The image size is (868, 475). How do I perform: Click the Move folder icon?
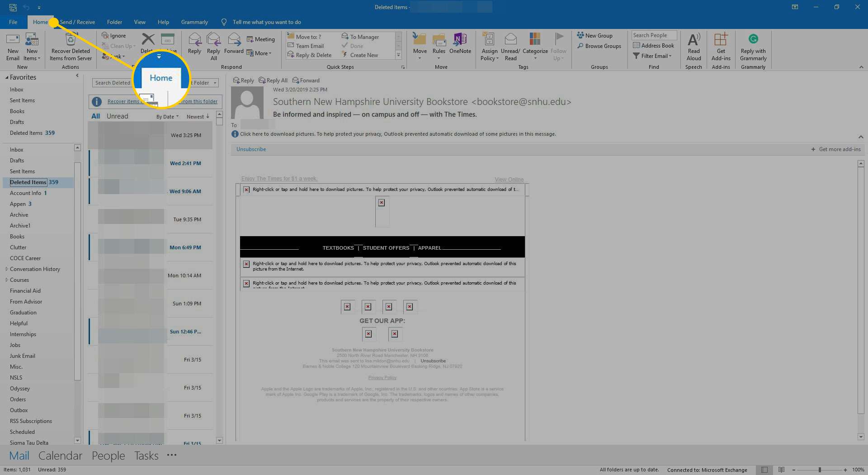420,40
